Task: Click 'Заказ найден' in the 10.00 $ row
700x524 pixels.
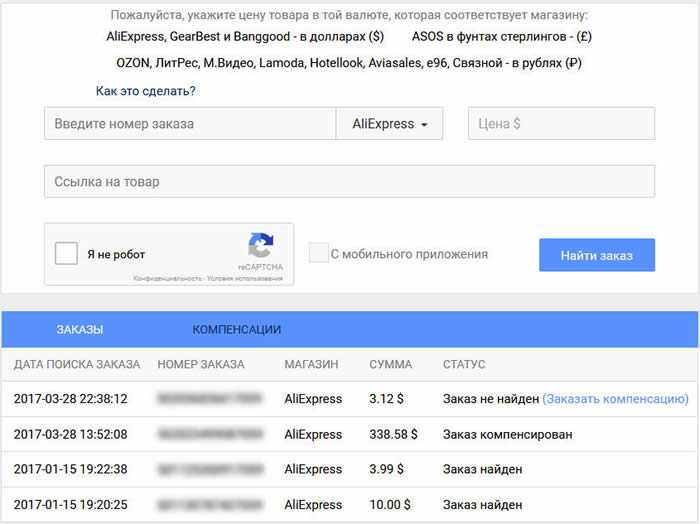Action: click(x=483, y=505)
